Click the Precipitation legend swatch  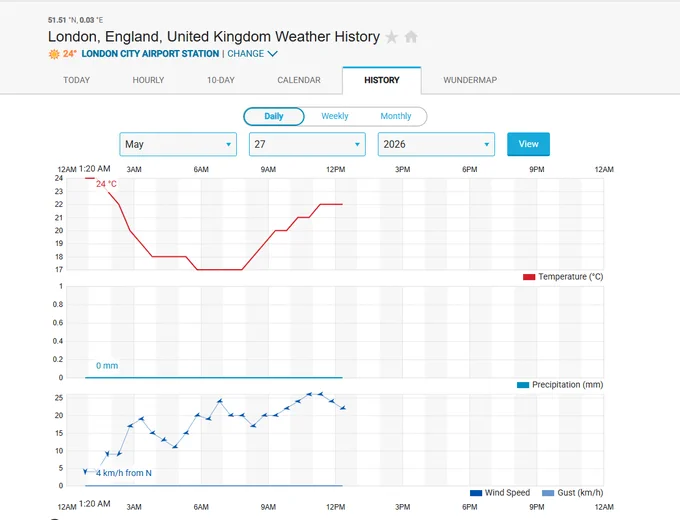pos(523,385)
